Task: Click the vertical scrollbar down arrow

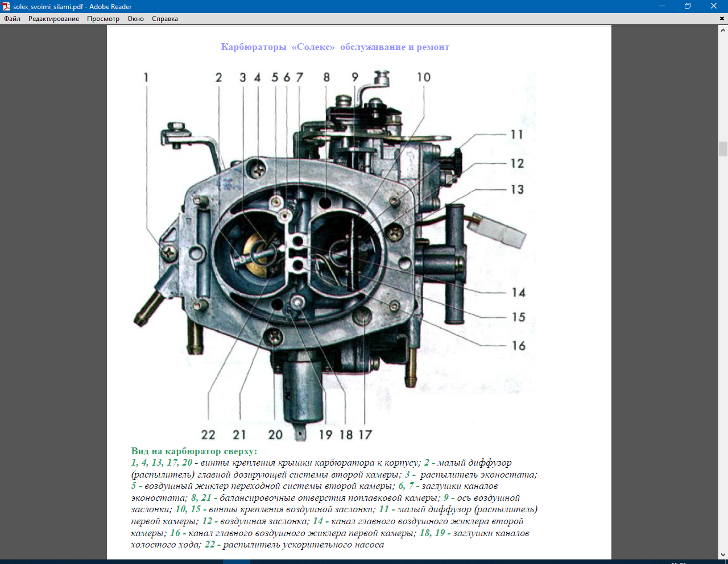Action: coord(723,555)
